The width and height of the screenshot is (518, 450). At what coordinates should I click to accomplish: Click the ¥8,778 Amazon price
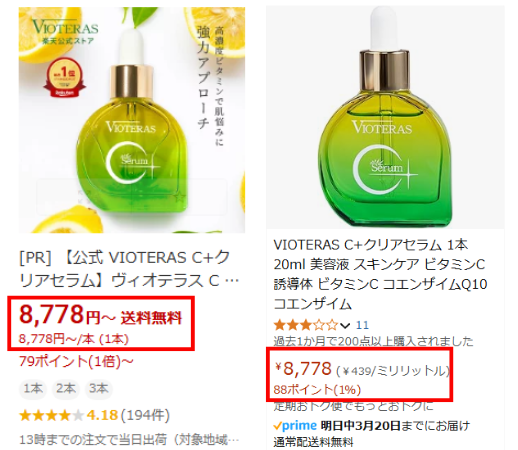(x=303, y=369)
